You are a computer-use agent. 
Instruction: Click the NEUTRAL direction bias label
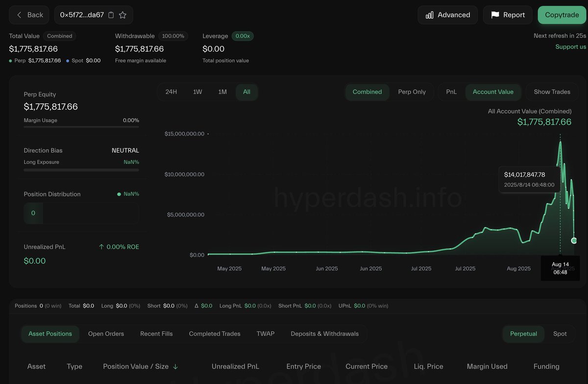[125, 150]
